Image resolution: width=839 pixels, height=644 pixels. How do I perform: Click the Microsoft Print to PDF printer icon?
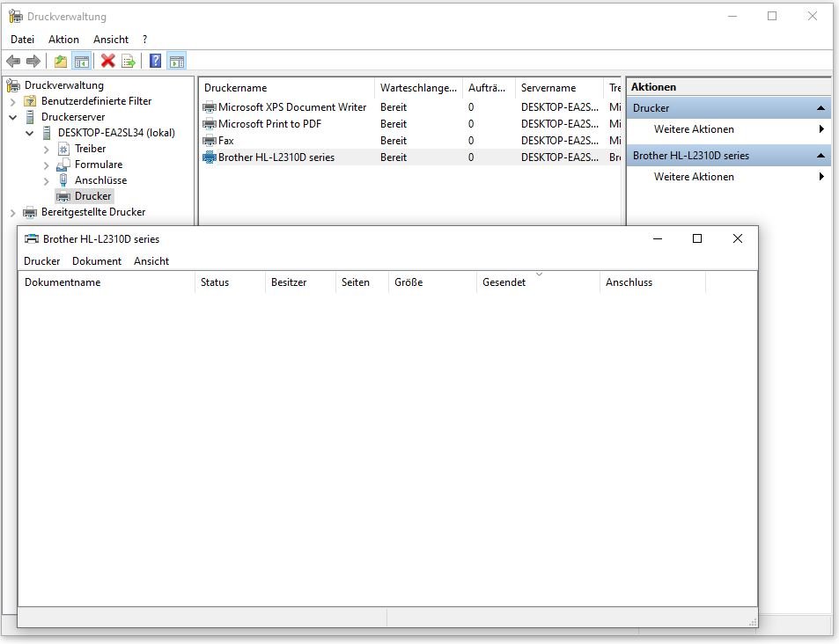[210, 124]
